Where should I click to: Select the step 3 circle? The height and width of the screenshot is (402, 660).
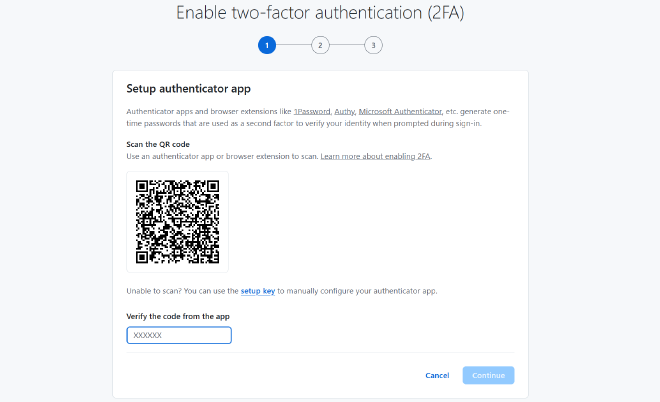[373, 45]
